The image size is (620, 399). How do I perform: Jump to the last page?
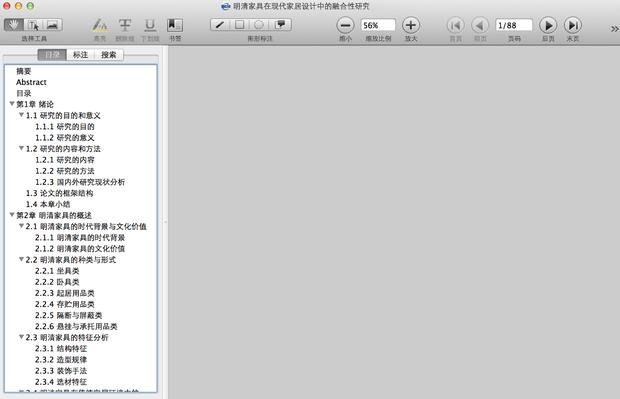click(573, 25)
